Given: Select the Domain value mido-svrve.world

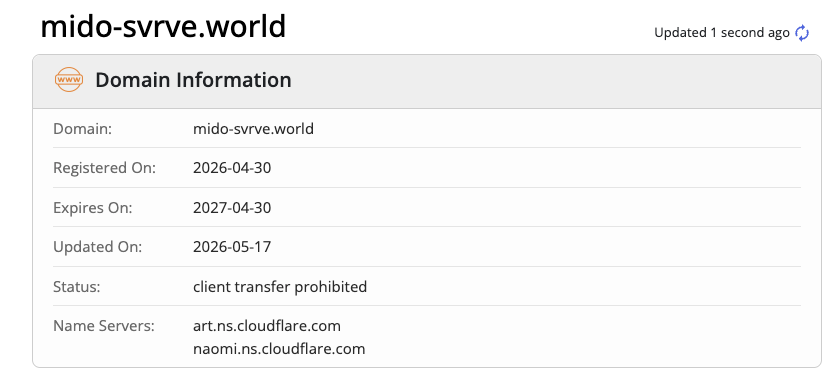Looking at the screenshot, I should 253,129.
